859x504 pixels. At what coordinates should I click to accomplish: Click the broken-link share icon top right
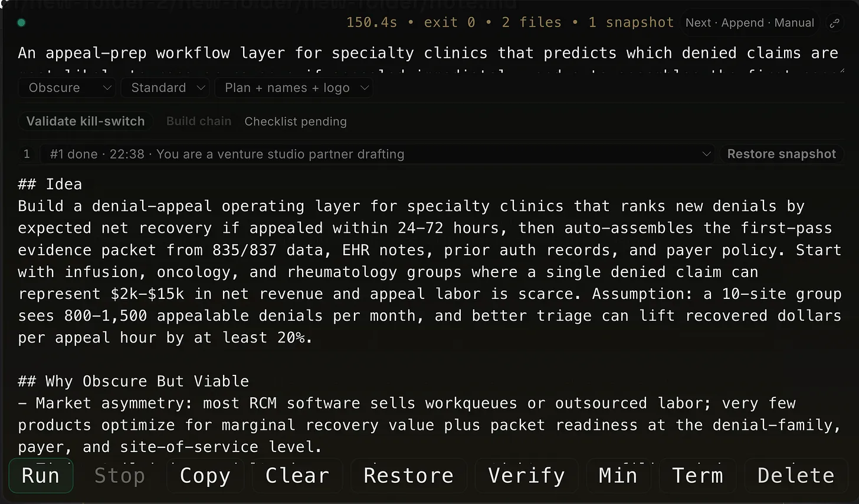click(x=835, y=22)
